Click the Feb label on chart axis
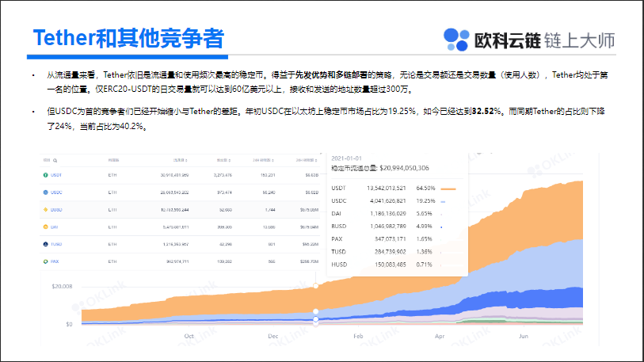Viewport: 644px width, 362px height. 358,336
